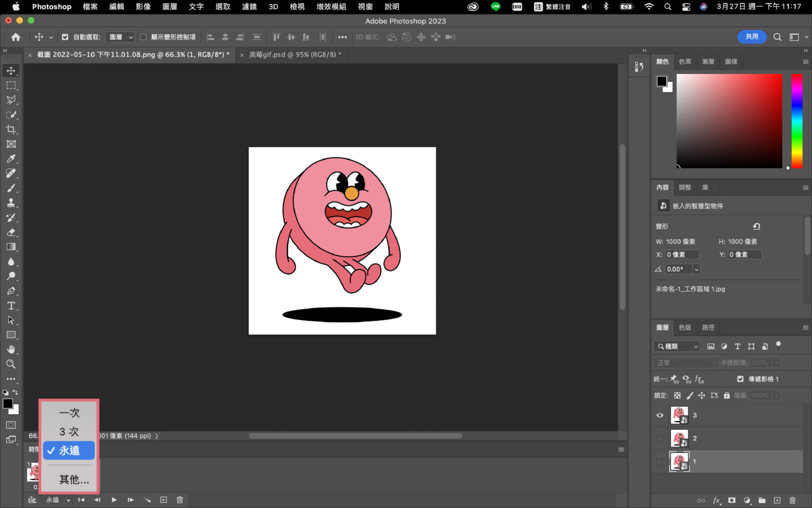812x508 pixels.
Task: Select the Move tool in the toolbar
Action: tap(11, 70)
